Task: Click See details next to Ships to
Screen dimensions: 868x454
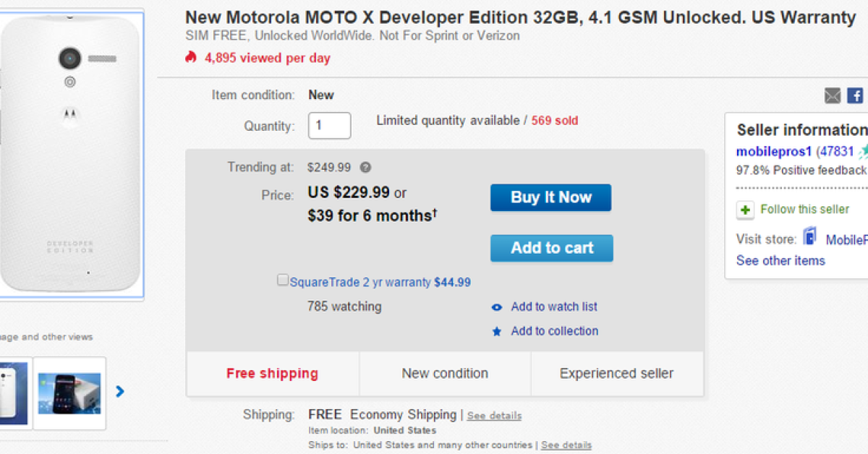Action: [x=566, y=445]
